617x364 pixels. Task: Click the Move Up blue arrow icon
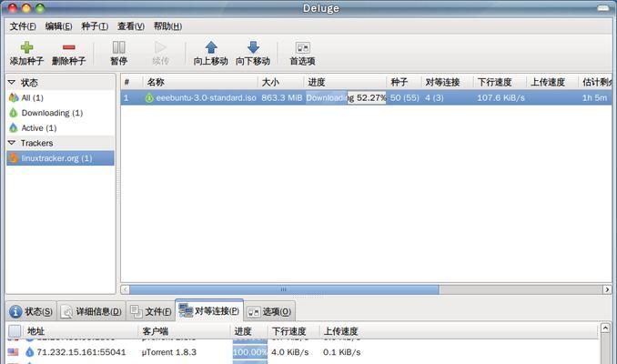(211, 47)
